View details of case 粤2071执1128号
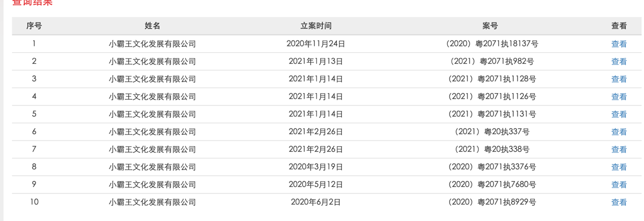Viewport: 644px width, 221px height. [x=619, y=79]
